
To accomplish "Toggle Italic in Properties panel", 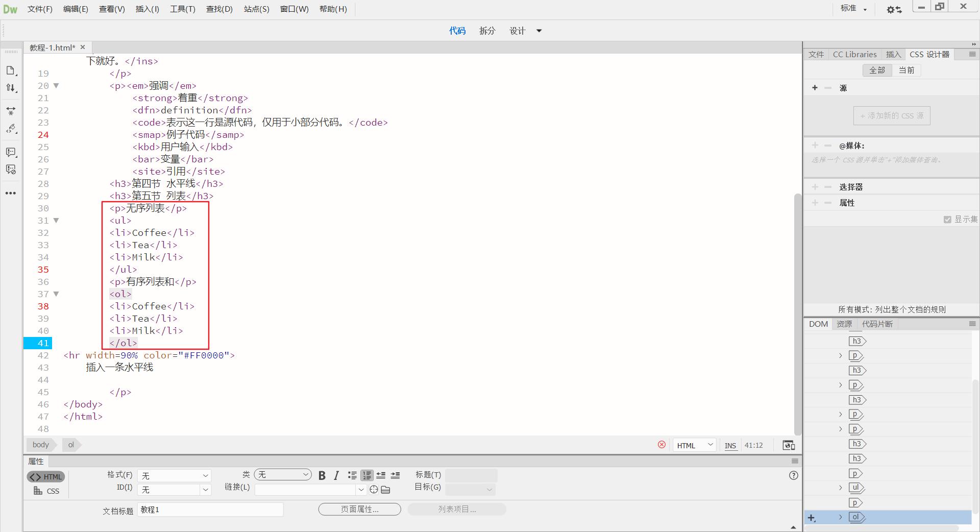I will pos(336,475).
